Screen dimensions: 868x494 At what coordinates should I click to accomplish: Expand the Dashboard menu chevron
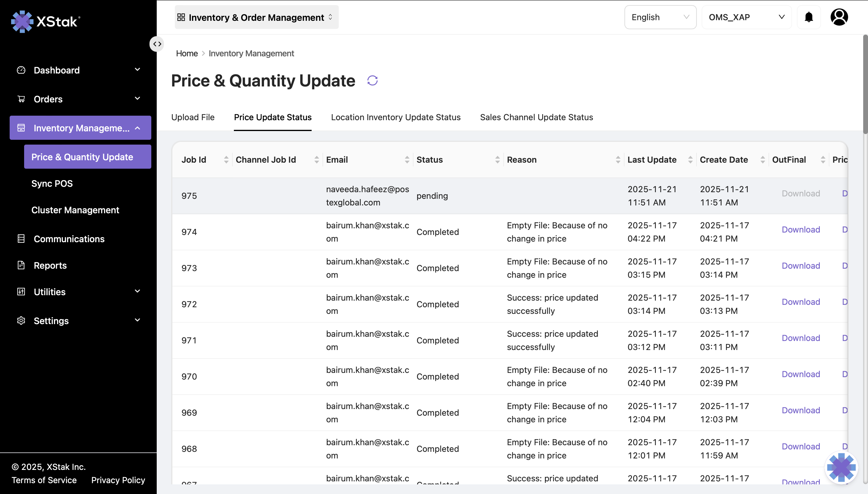click(137, 70)
